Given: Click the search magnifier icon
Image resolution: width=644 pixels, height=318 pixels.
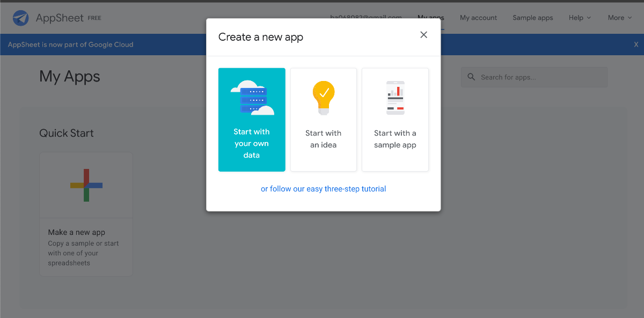Looking at the screenshot, I should click(x=471, y=77).
